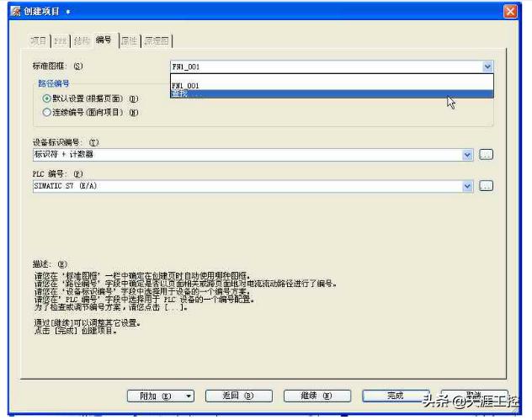Screen dimensions: 532x420
Task: Open the arrow menu on the 附加 button
Action: pyautogui.click(x=189, y=396)
